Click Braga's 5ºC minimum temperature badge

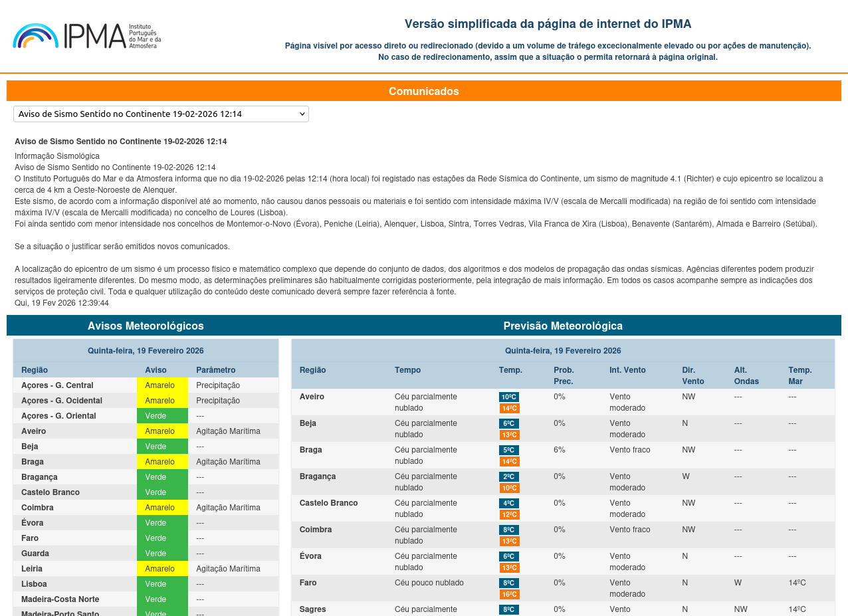coord(509,451)
